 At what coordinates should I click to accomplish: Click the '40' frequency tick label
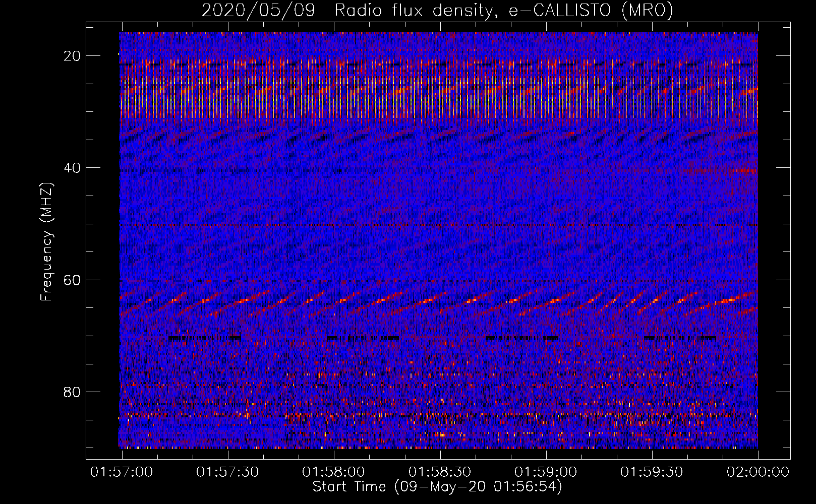point(73,168)
